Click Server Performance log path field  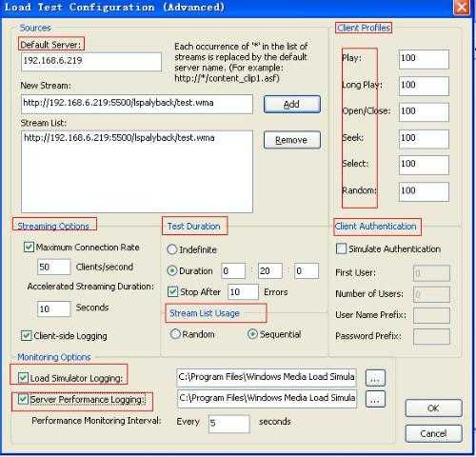pos(267,399)
